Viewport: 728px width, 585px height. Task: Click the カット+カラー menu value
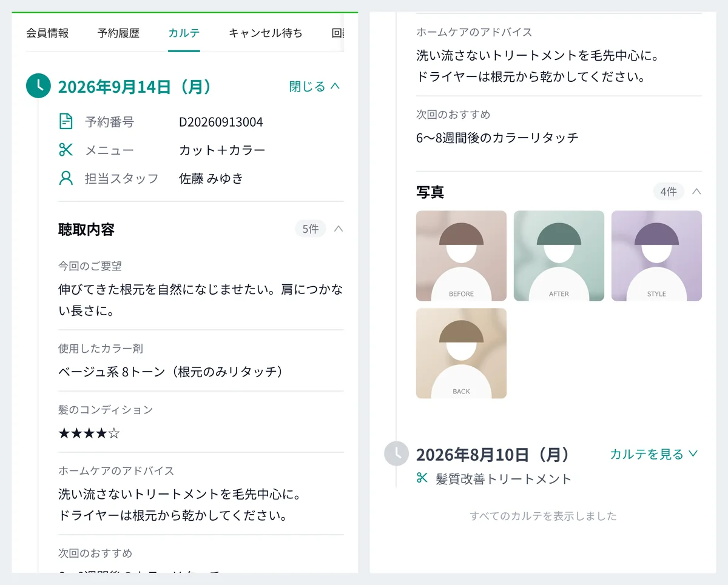pyautogui.click(x=222, y=150)
